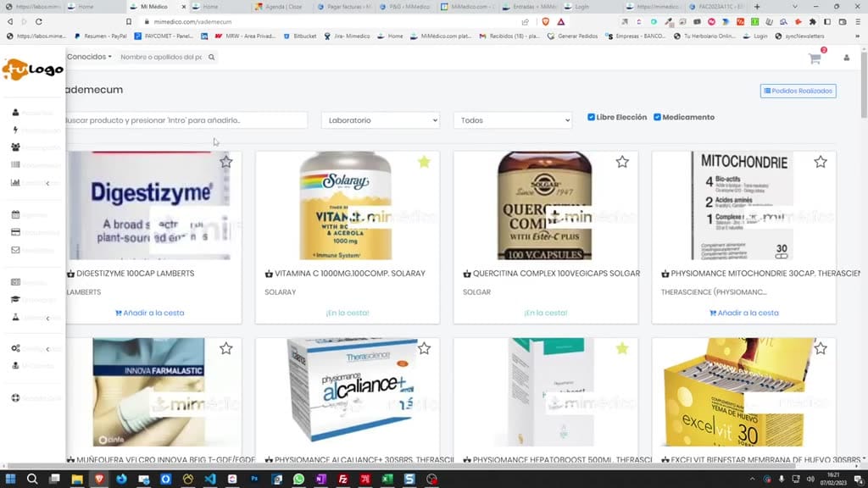The width and height of the screenshot is (868, 488).
Task: Favorite Digestizyme 100cap Lamberts with star
Action: tap(225, 162)
